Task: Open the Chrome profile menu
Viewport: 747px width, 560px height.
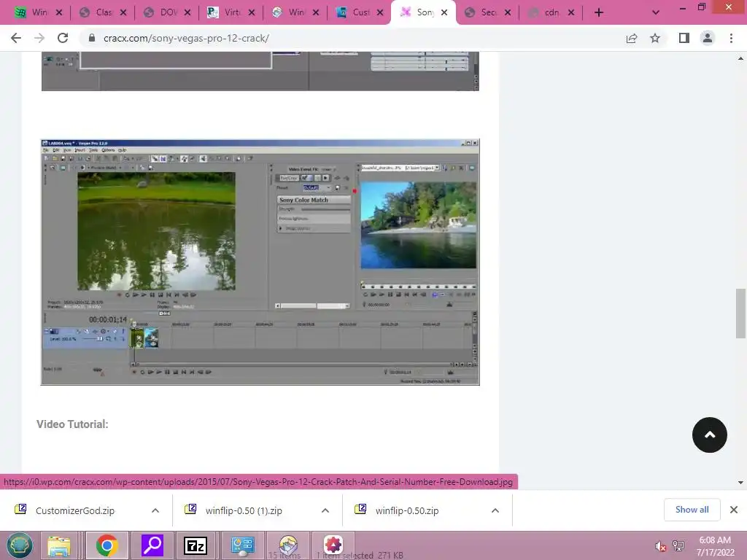Action: [x=708, y=38]
